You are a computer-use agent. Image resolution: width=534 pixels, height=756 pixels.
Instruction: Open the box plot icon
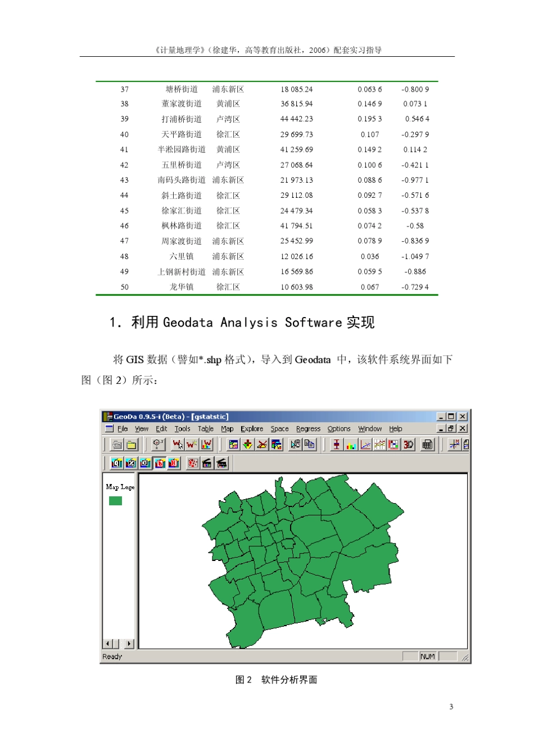[336, 445]
